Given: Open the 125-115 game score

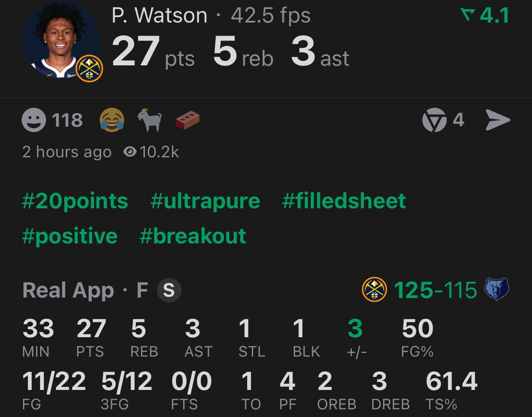Looking at the screenshot, I should click(x=435, y=290).
